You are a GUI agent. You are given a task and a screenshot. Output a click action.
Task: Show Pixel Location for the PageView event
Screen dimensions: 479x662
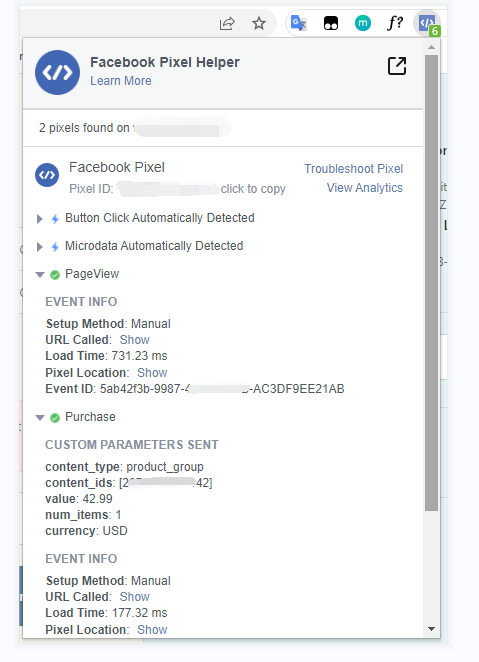pos(152,373)
